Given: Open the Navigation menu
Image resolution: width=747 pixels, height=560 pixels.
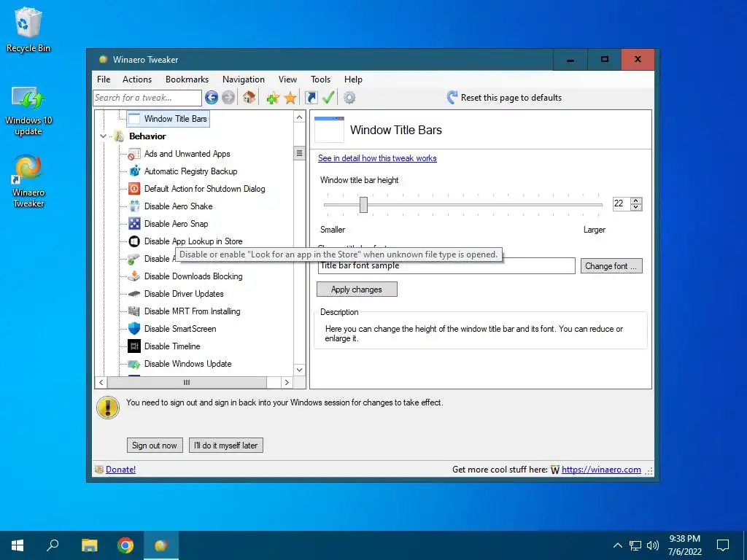Looking at the screenshot, I should 244,79.
